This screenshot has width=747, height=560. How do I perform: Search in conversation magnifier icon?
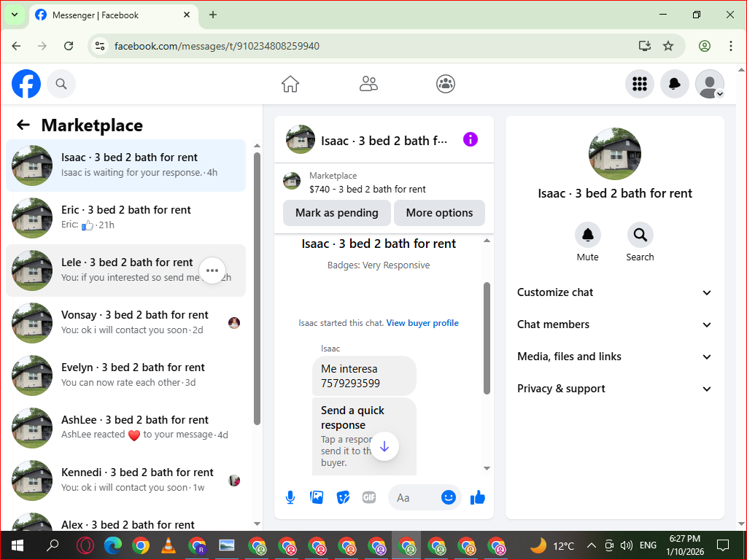point(640,235)
